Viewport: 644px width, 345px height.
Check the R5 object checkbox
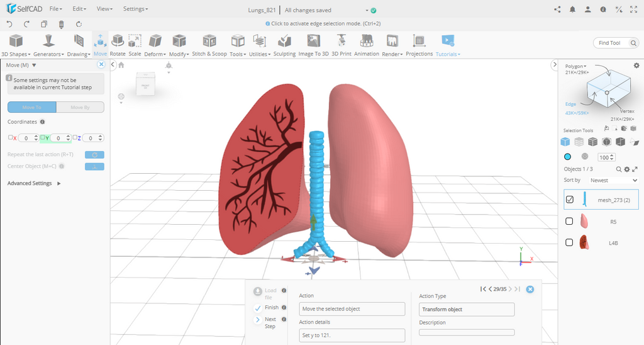click(569, 221)
